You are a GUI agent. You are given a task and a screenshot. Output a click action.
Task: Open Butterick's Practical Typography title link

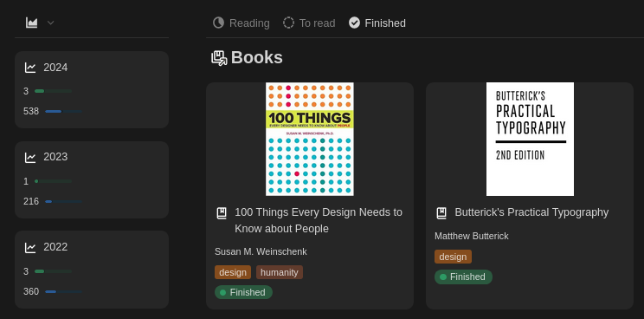point(531,212)
